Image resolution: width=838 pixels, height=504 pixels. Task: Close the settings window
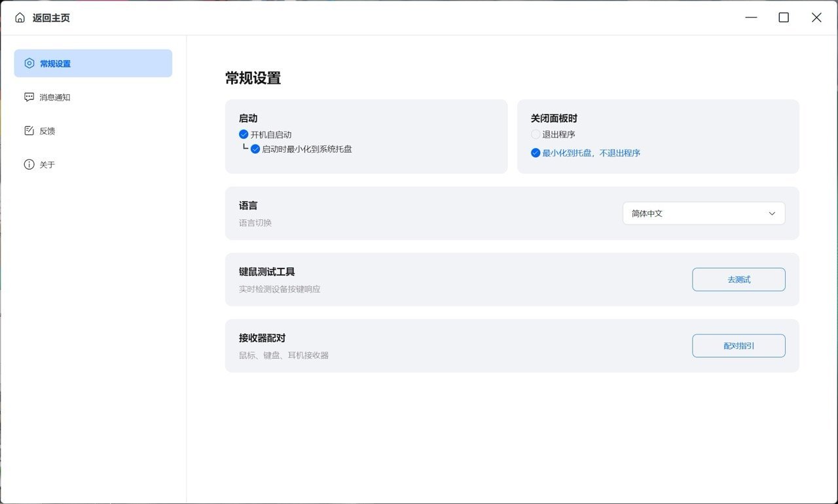click(x=816, y=18)
